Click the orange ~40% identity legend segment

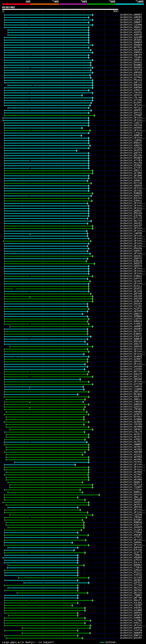click(x=45, y=4)
